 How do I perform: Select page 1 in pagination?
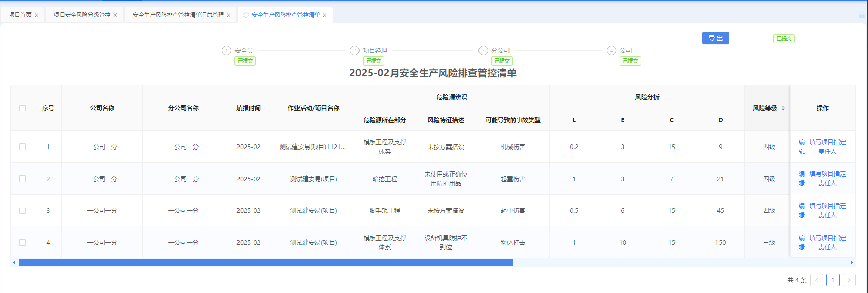pyautogui.click(x=833, y=280)
